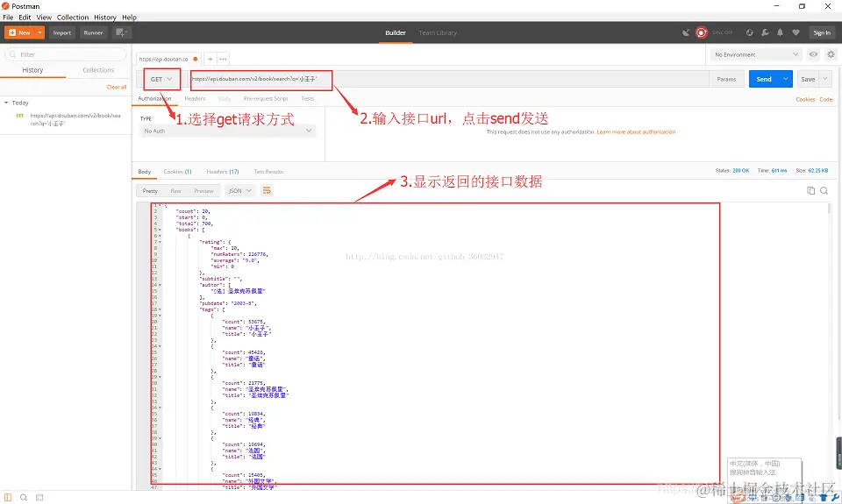Open the interceptor satellite icon
Viewport: 842px width, 504px height.
point(686,32)
